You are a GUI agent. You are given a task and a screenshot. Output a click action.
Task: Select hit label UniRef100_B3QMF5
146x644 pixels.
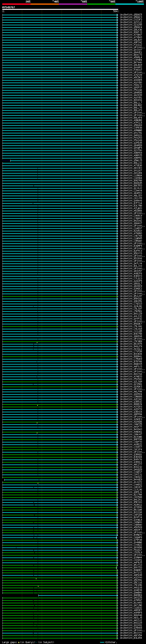pos(131,246)
